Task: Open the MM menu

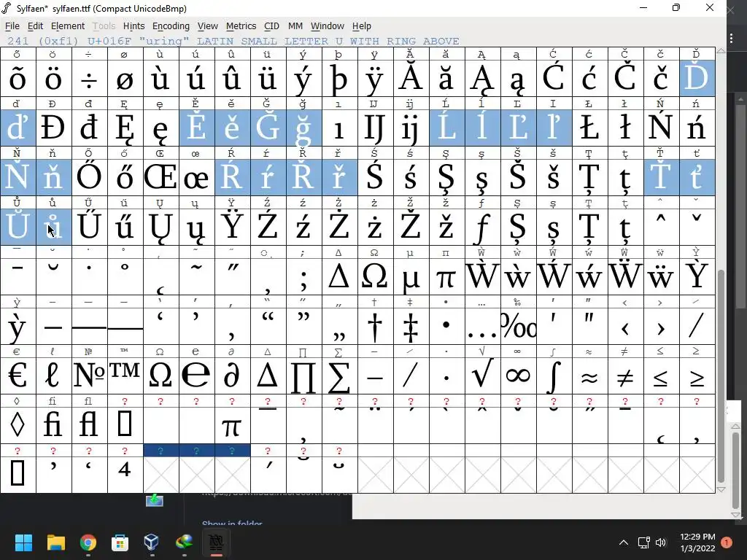Action: pos(295,26)
